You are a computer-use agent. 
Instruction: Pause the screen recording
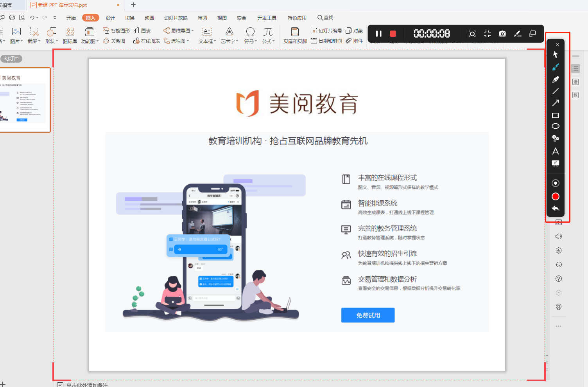378,34
